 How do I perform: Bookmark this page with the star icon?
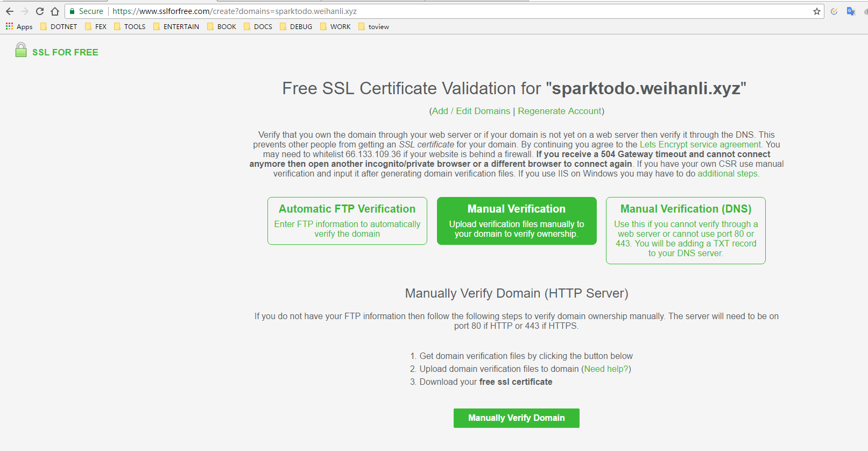pyautogui.click(x=817, y=11)
